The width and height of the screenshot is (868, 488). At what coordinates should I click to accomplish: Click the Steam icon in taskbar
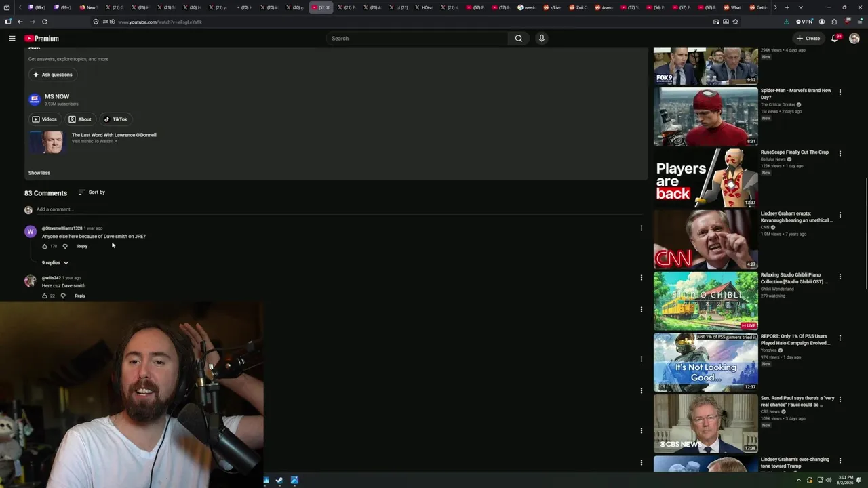pyautogui.click(x=279, y=481)
